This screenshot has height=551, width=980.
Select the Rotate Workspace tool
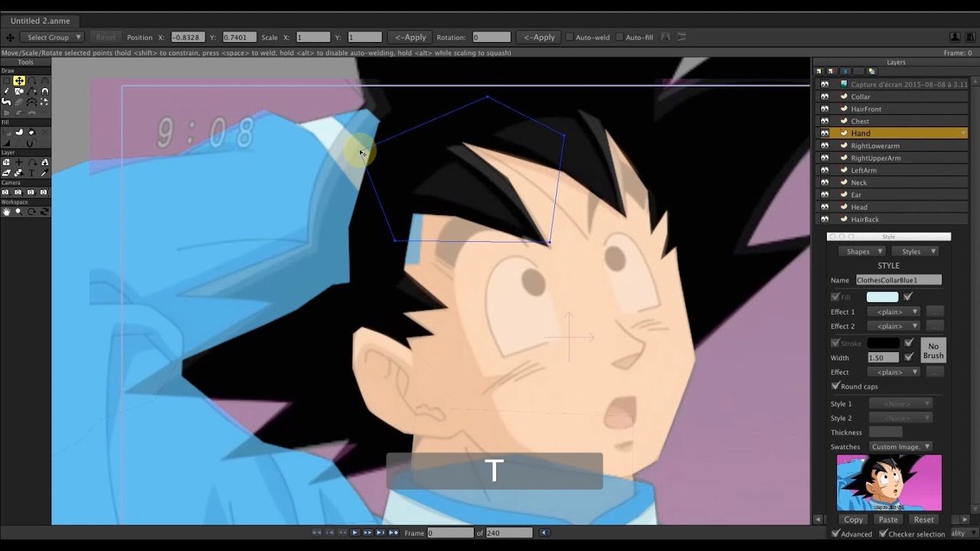[31, 212]
